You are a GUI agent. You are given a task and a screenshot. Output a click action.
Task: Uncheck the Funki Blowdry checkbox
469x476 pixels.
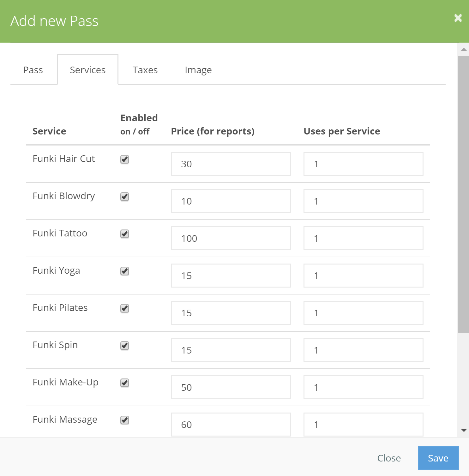(x=124, y=197)
